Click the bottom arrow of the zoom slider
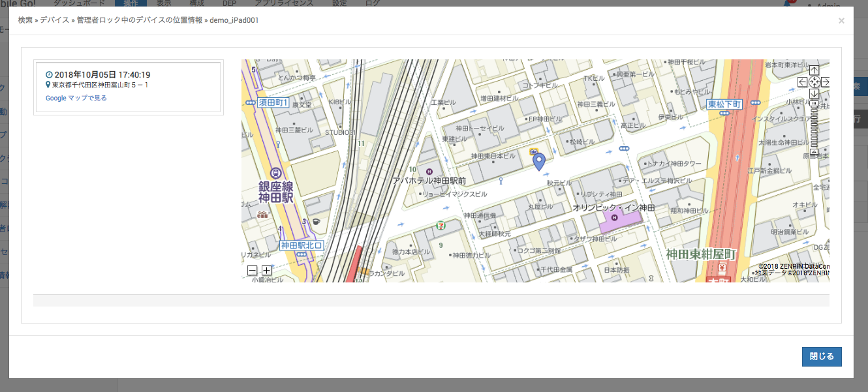 click(814, 153)
